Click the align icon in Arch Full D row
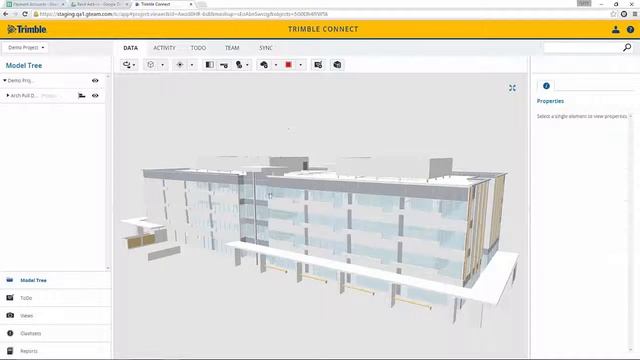The image size is (640, 360). (x=82, y=96)
